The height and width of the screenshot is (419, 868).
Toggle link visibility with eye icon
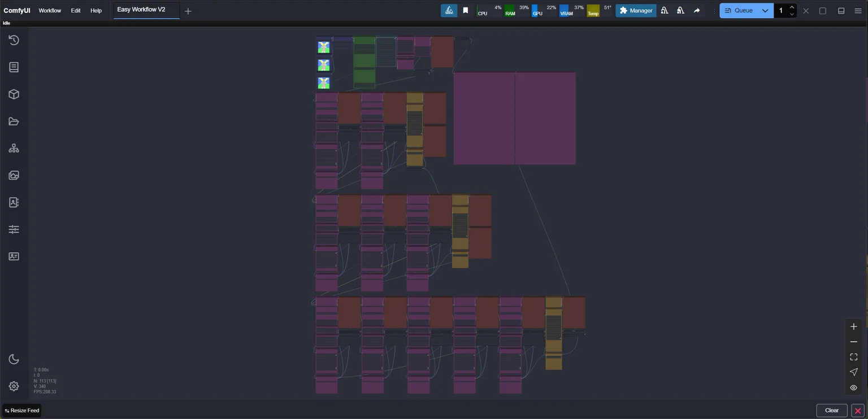click(853, 387)
